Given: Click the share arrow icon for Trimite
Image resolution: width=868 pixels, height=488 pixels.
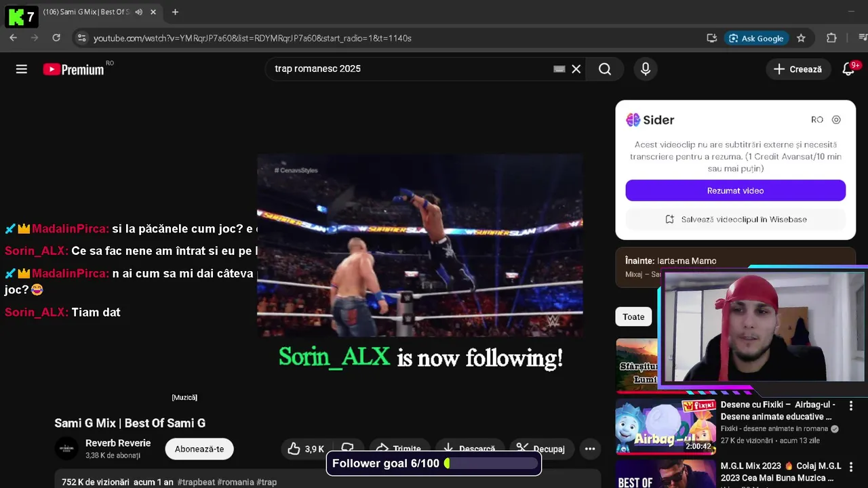Looking at the screenshot, I should [x=382, y=449].
